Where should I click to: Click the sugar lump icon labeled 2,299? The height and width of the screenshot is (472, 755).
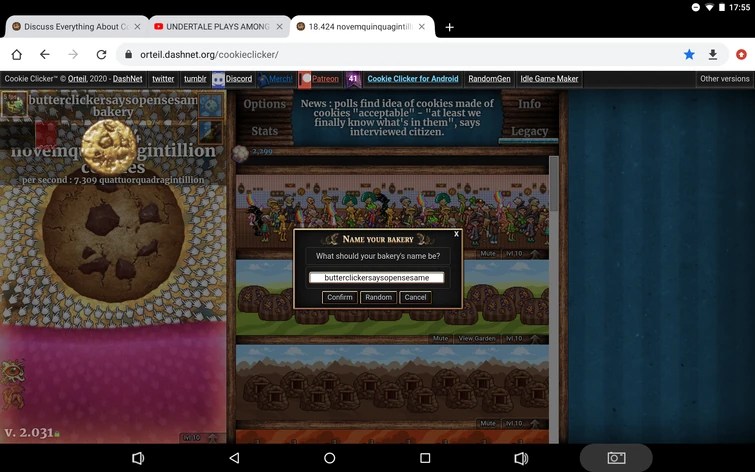tap(240, 153)
